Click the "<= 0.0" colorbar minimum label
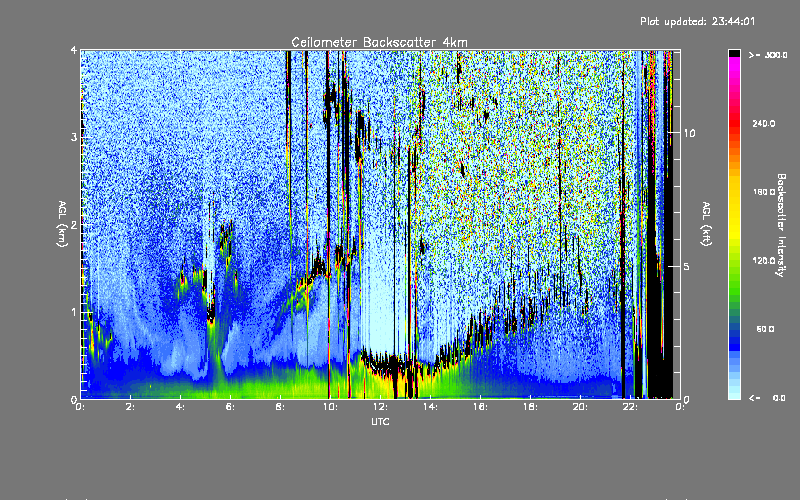 click(x=768, y=398)
